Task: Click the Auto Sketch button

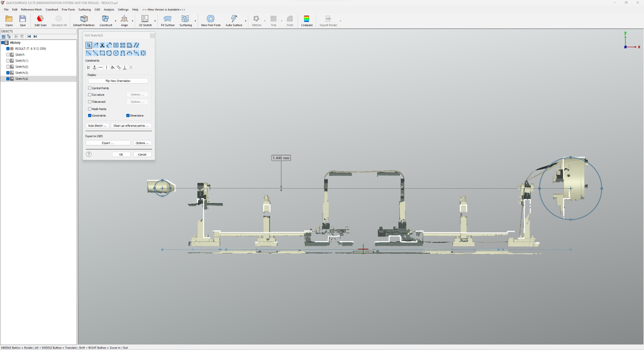Action: coord(97,126)
